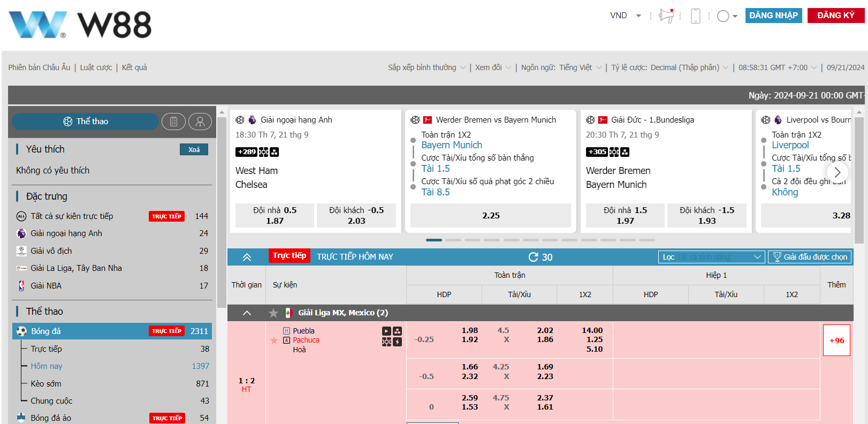This screenshot has height=424, width=868.
Task: Click the mobile phone icon in header
Action: [x=695, y=16]
